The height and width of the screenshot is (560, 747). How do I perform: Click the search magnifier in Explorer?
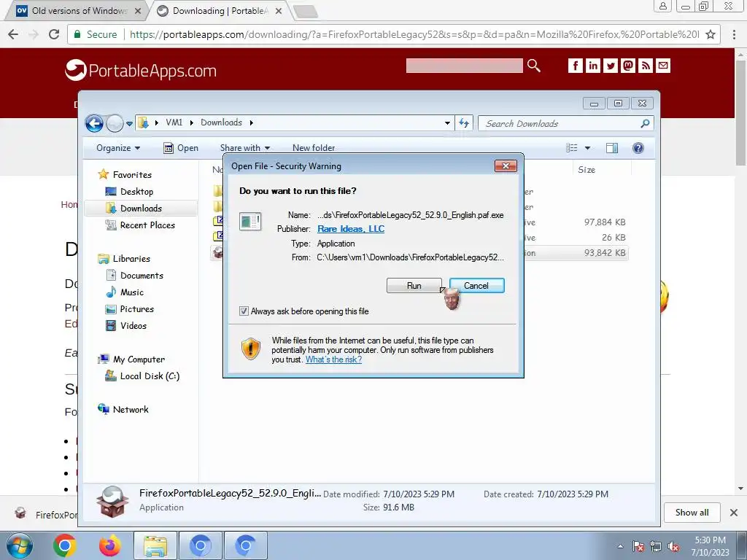click(x=645, y=123)
